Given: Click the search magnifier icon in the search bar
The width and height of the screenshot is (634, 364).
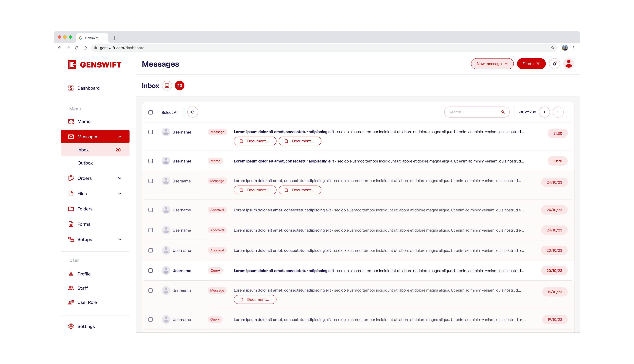Looking at the screenshot, I should (x=503, y=112).
